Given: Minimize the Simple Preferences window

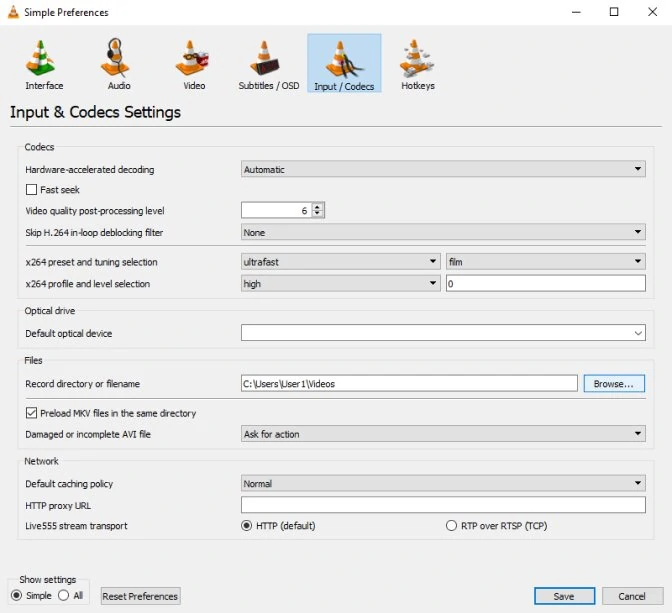Looking at the screenshot, I should click(x=576, y=12).
